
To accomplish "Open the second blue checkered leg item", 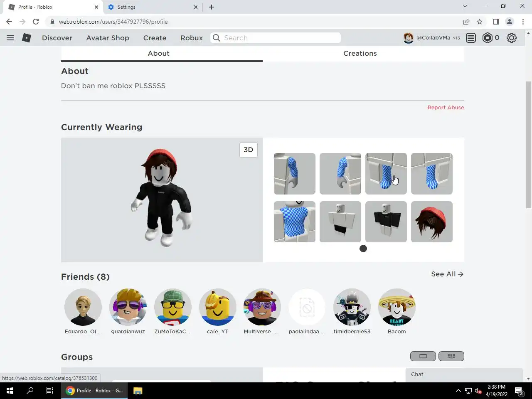I will [x=432, y=174].
